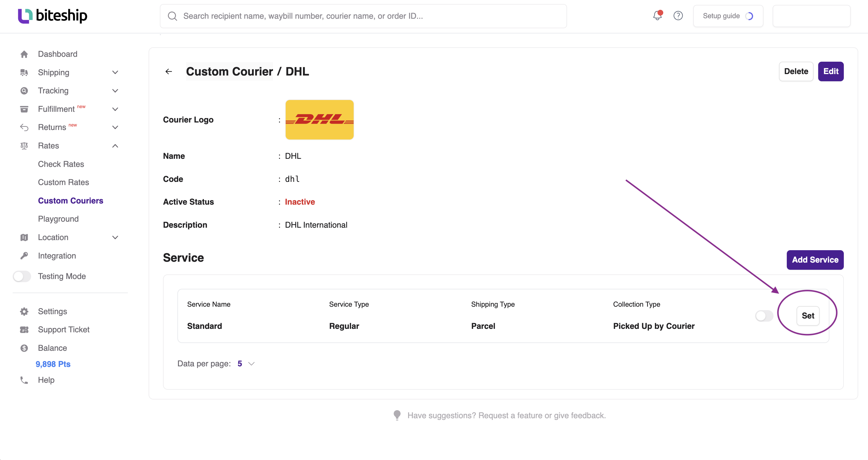Click the Rates scale icon
Screen dimensions: 868x460
[x=24, y=146]
